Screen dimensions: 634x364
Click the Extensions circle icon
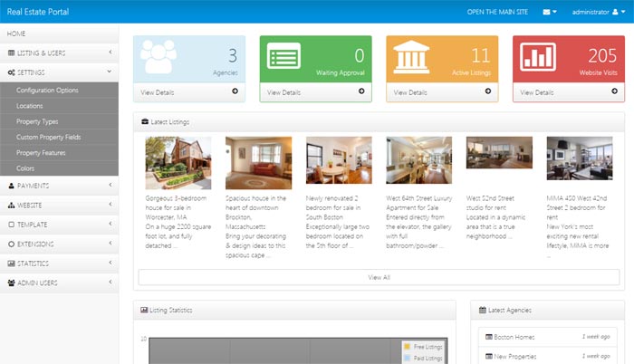tap(11, 244)
